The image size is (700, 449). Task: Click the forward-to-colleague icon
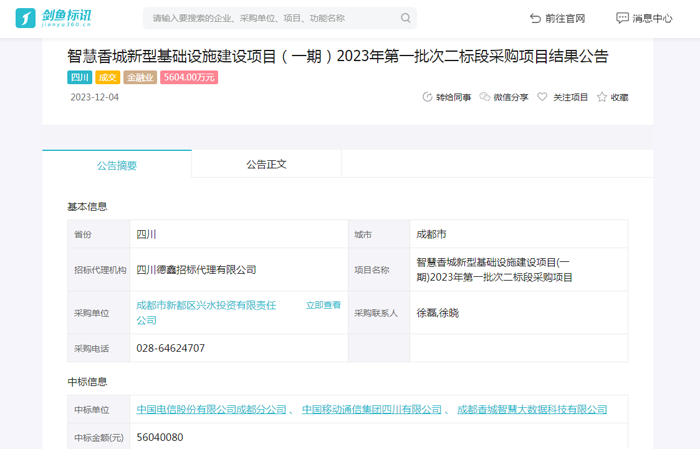[x=427, y=97]
